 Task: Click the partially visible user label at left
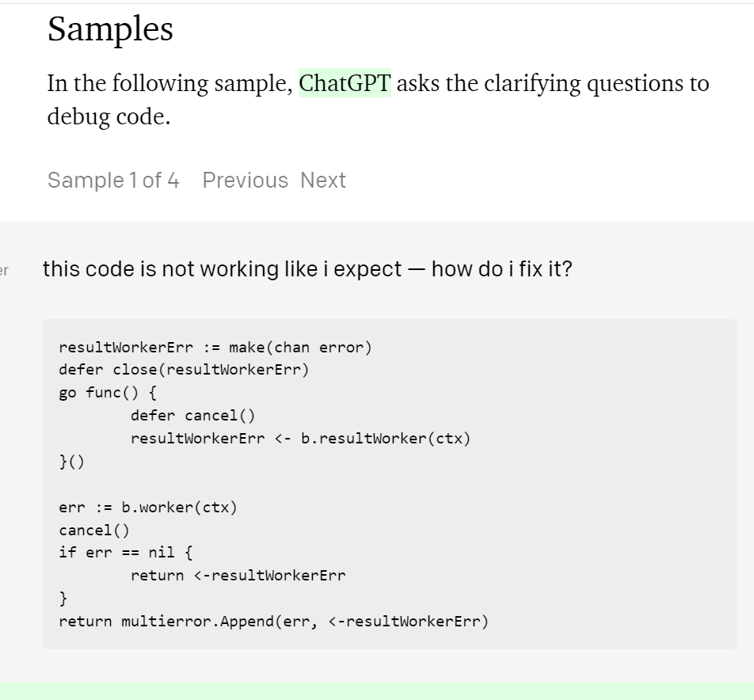tap(4, 270)
